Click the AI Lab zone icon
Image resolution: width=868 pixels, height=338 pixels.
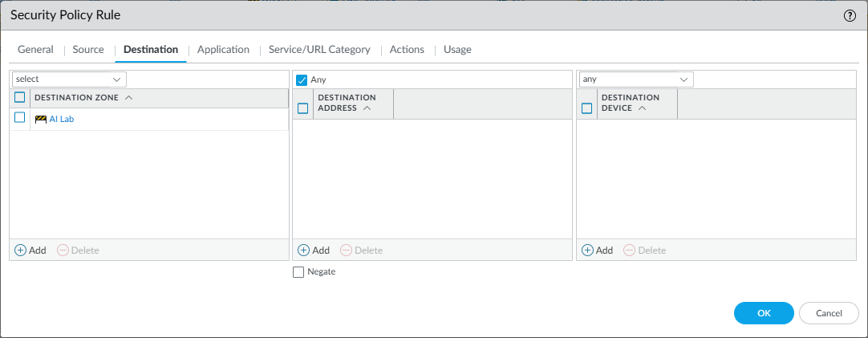(40, 119)
